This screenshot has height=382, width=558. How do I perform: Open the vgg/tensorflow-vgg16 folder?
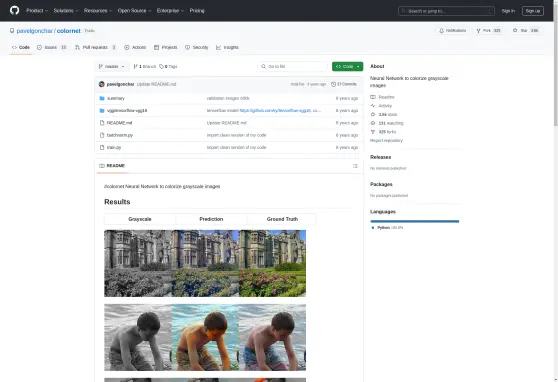[x=127, y=111]
